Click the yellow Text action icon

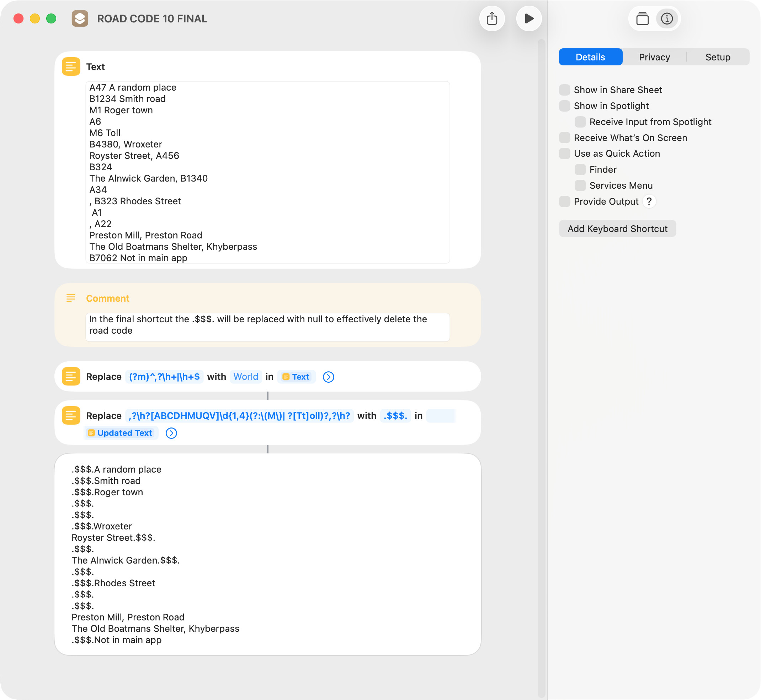pos(71,67)
